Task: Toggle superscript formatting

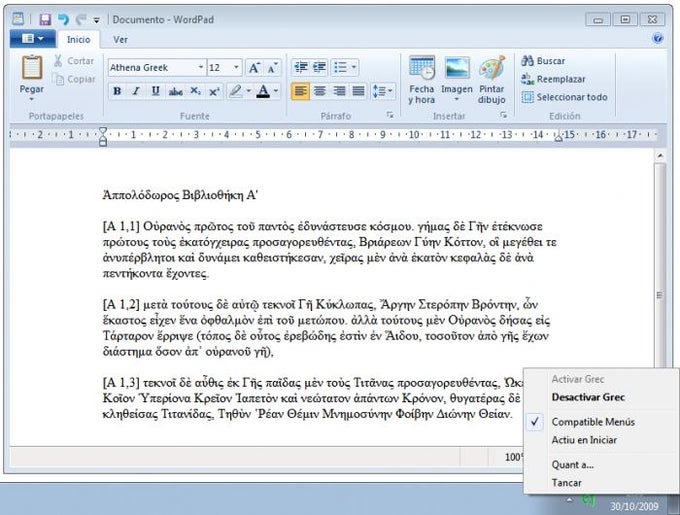Action: pos(214,91)
